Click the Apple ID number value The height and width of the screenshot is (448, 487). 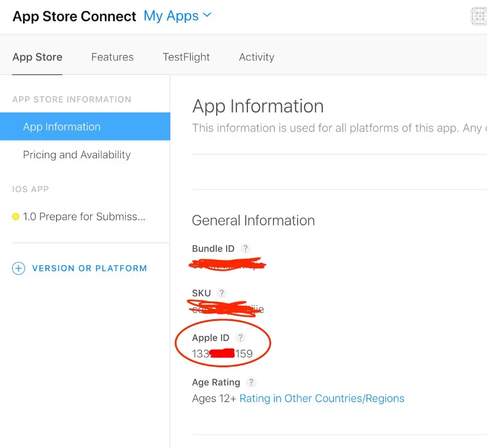(x=222, y=354)
